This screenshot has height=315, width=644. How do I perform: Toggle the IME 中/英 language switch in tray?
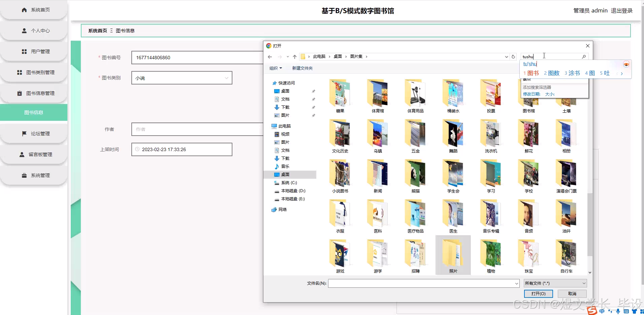(x=602, y=311)
